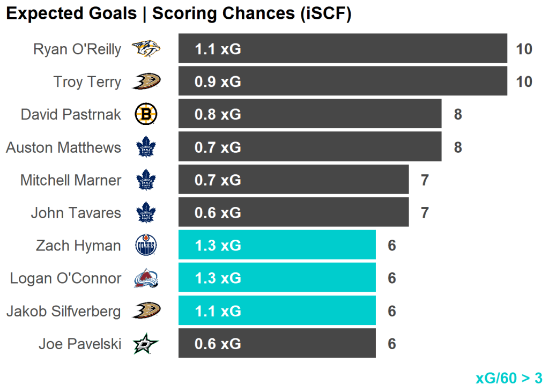Click the Expected Goals chart title
The height and width of the screenshot is (392, 549).
coord(179,14)
